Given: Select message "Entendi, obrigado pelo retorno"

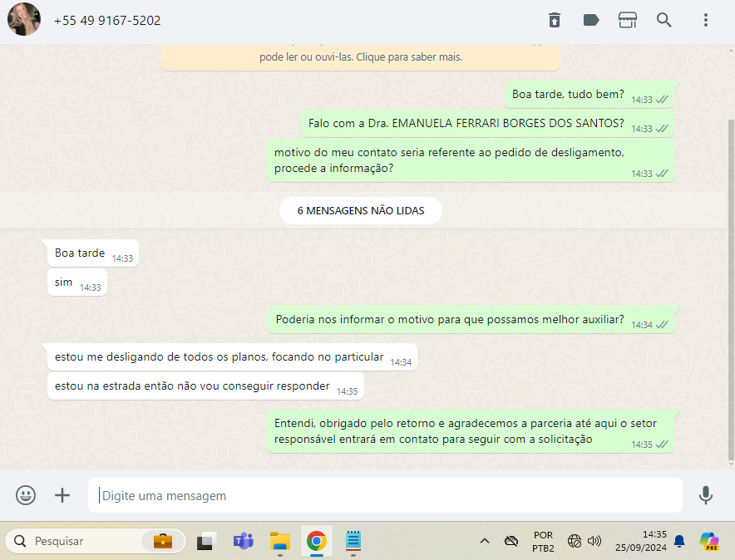Looking at the screenshot, I should point(470,432).
